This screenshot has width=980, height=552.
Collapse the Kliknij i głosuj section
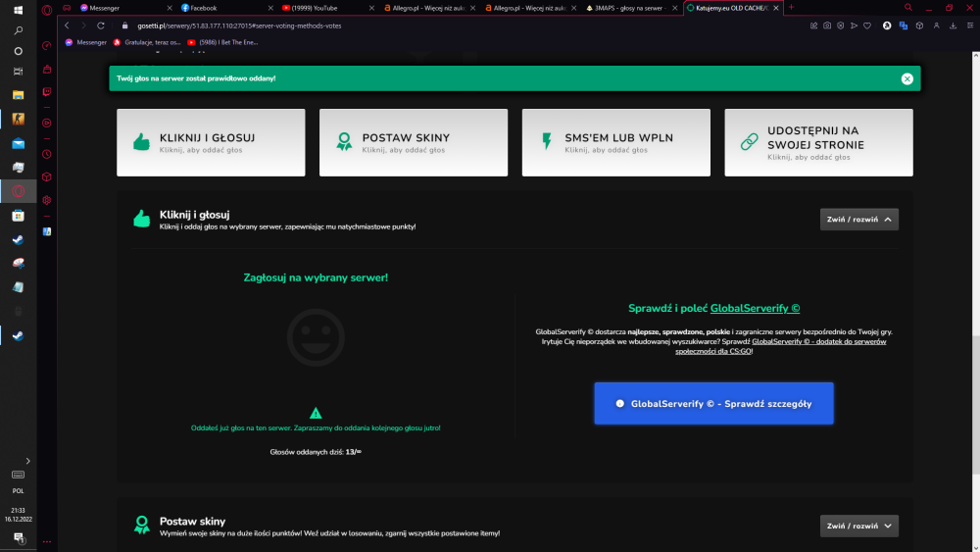click(x=858, y=220)
